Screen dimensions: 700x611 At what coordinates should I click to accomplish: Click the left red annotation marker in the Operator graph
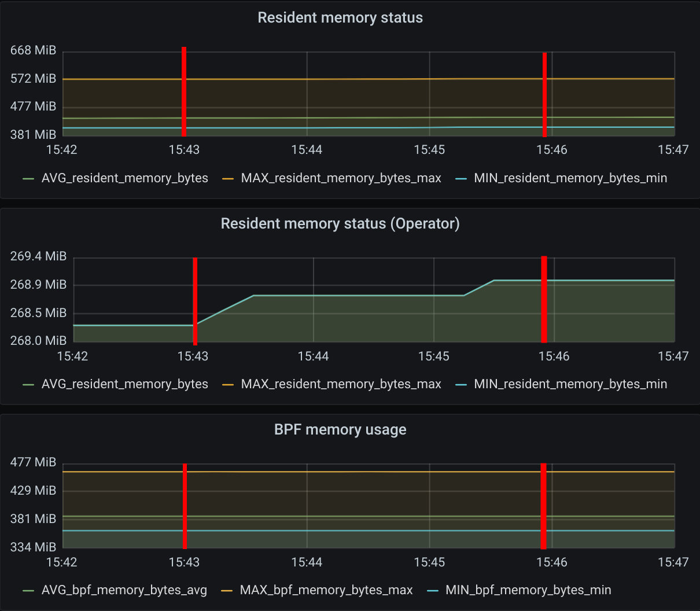point(195,301)
